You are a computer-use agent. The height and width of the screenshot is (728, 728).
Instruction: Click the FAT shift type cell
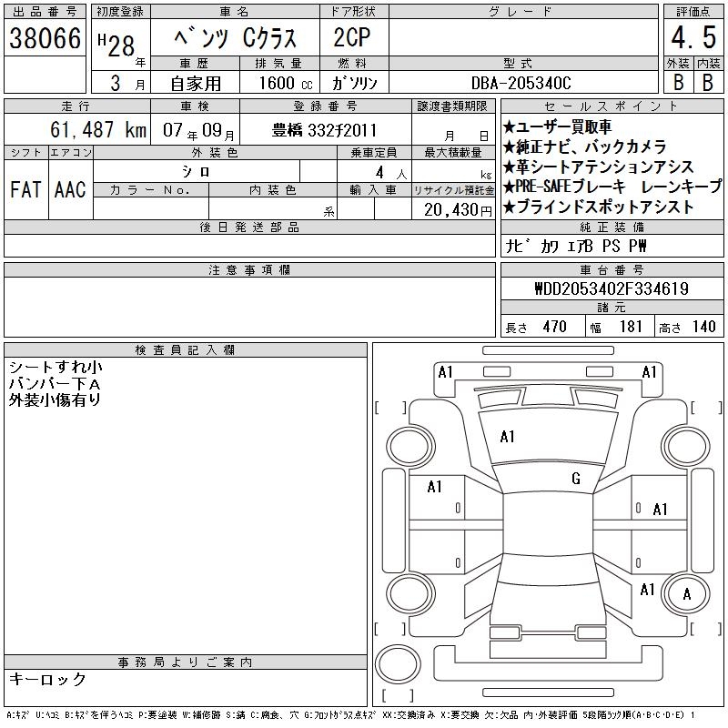[25, 189]
